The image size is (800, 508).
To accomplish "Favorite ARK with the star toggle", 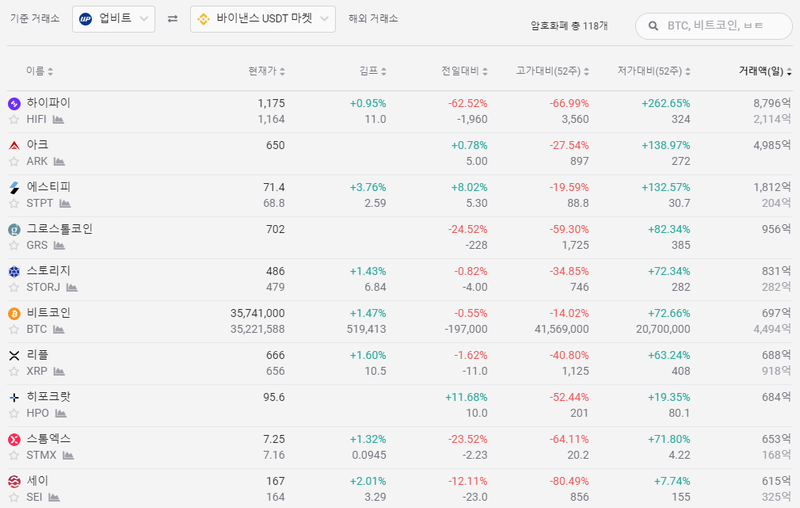I will 14,162.
